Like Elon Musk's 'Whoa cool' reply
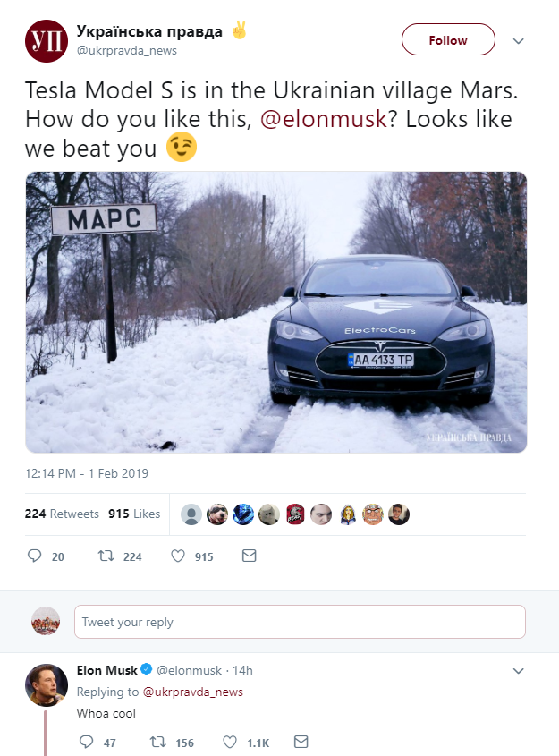Image resolution: width=559 pixels, height=756 pixels. (230, 743)
